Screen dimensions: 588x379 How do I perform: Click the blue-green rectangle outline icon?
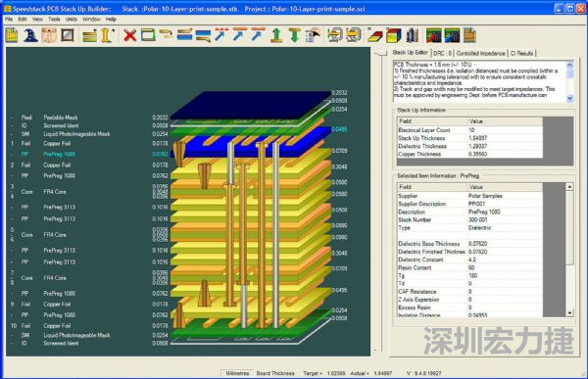point(148,35)
